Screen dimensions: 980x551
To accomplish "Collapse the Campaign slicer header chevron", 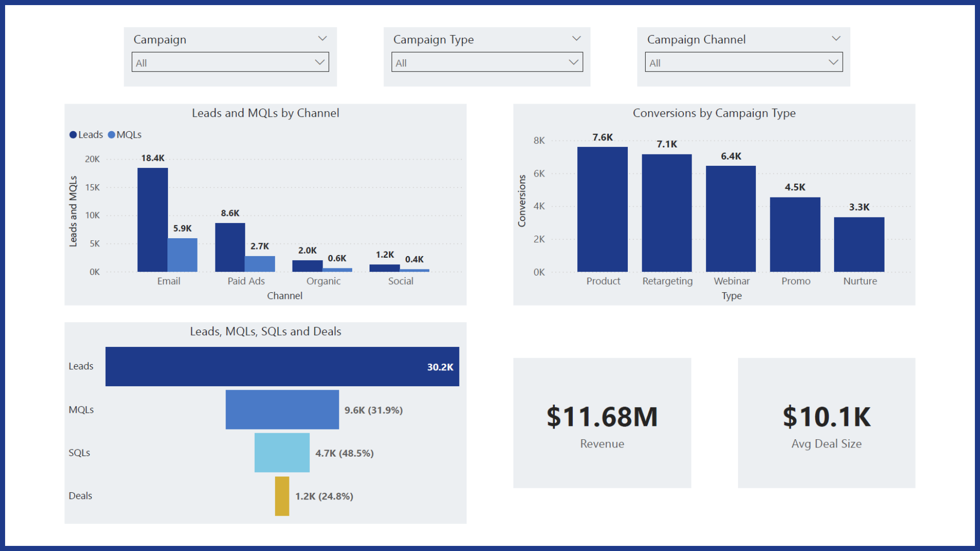I will [x=322, y=39].
